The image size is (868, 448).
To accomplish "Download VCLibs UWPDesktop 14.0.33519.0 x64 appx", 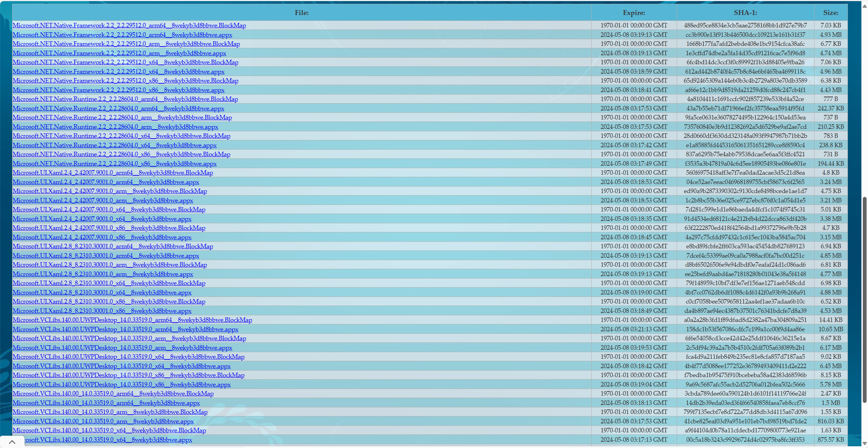I will [122, 366].
